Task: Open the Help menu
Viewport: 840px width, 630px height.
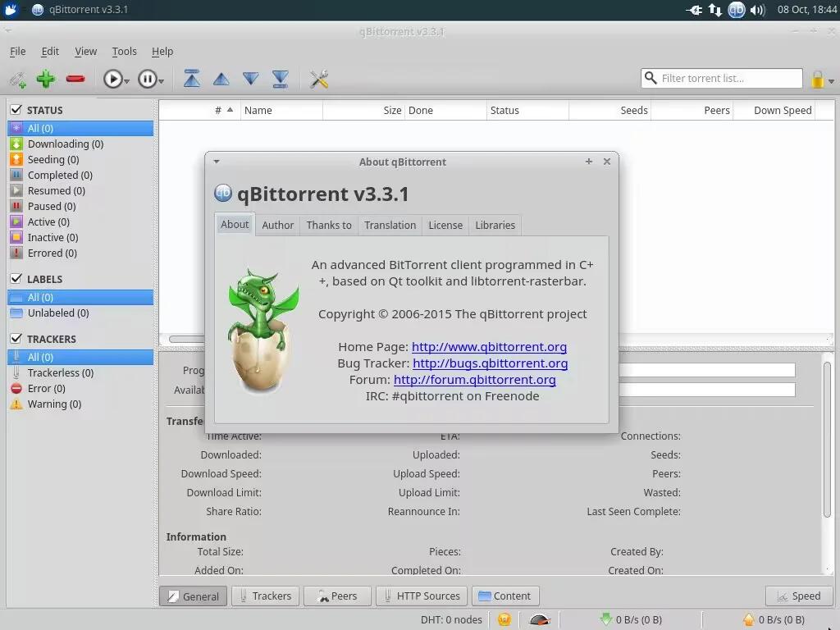Action: coord(162,52)
